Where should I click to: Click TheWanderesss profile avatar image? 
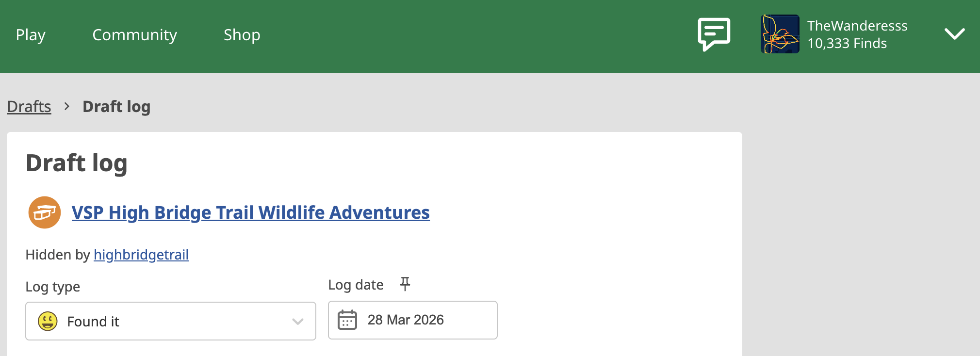pos(780,34)
